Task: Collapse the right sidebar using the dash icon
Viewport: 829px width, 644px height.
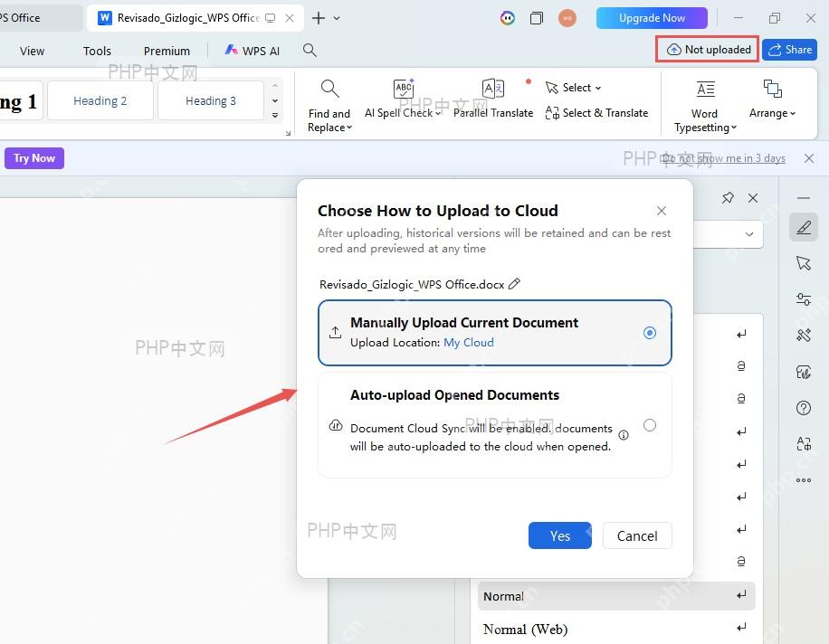Action: (804, 198)
